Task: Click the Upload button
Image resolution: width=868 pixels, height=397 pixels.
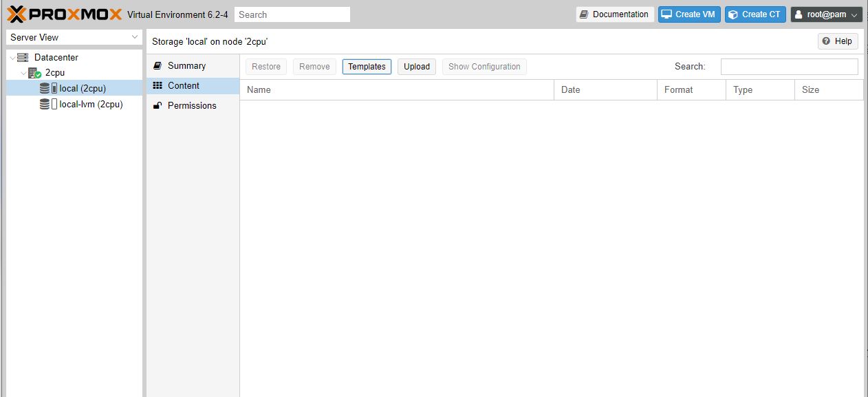Action: coord(417,67)
